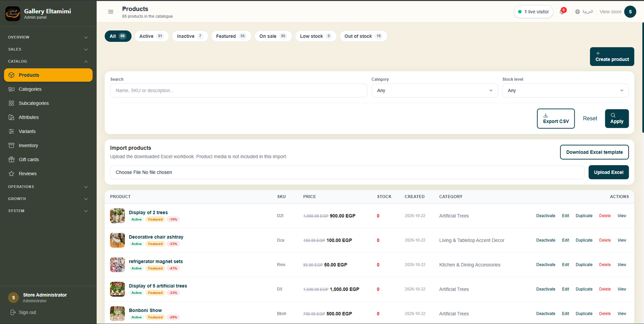Duplicate the refrigerator magnet sets product
Viewport: 644px width, 324px height.
click(x=584, y=265)
